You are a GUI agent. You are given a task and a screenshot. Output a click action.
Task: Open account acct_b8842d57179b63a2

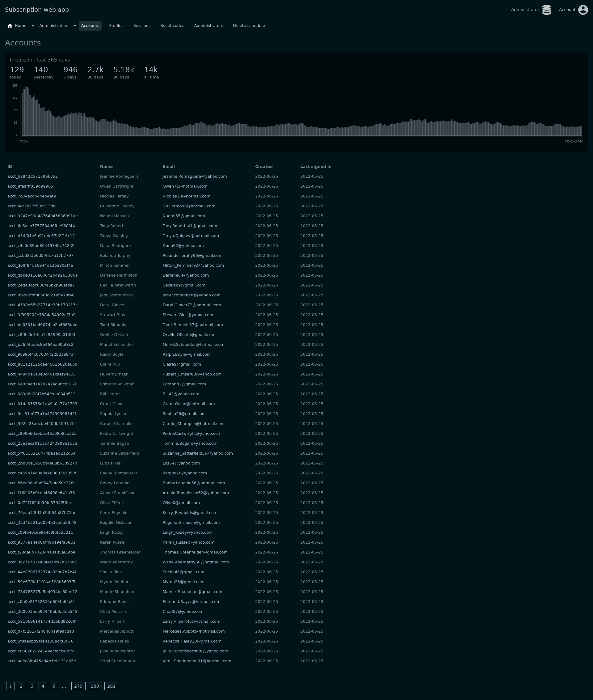[x=33, y=176]
